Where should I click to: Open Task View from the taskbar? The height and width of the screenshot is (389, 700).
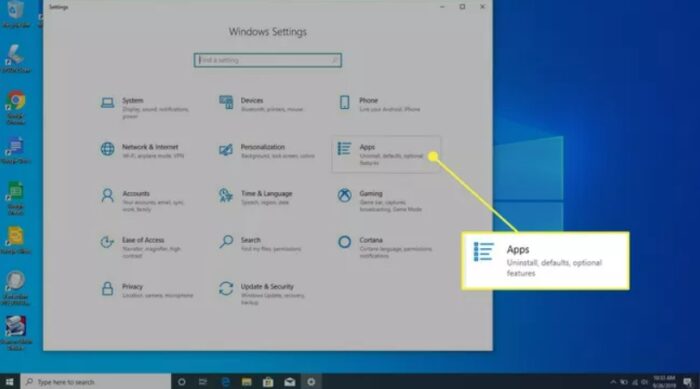[x=203, y=382]
